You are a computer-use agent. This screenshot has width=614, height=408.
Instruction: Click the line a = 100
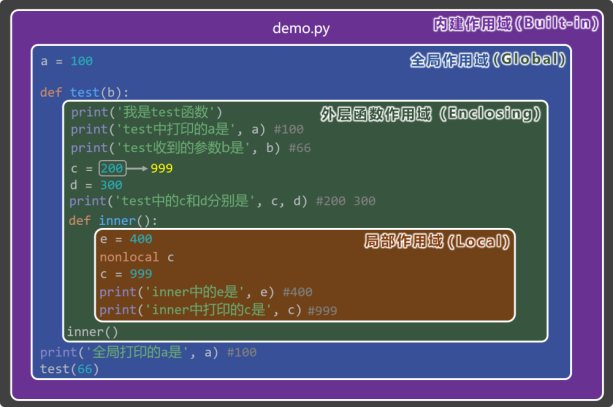coord(67,61)
